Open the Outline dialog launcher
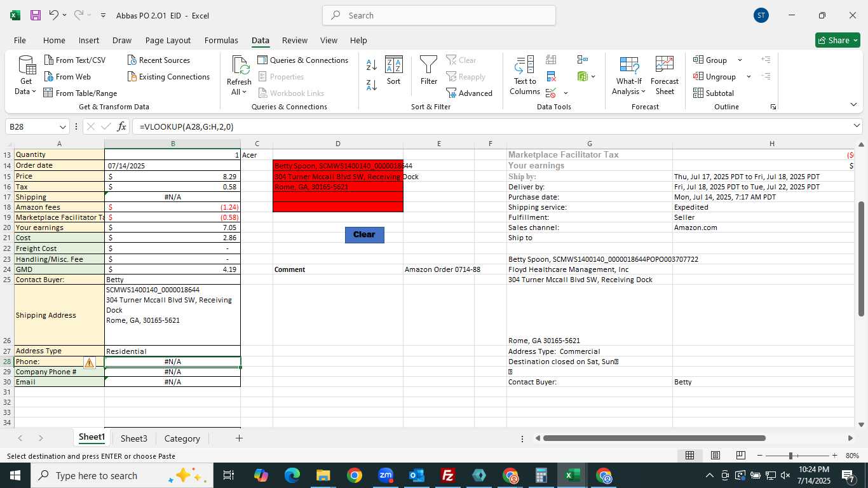Viewport: 868px width, 488px height. tap(773, 107)
